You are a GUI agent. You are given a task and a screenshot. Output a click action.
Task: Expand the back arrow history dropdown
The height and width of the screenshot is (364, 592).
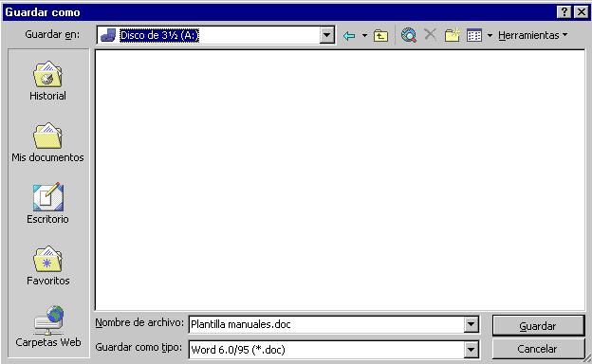(x=364, y=36)
